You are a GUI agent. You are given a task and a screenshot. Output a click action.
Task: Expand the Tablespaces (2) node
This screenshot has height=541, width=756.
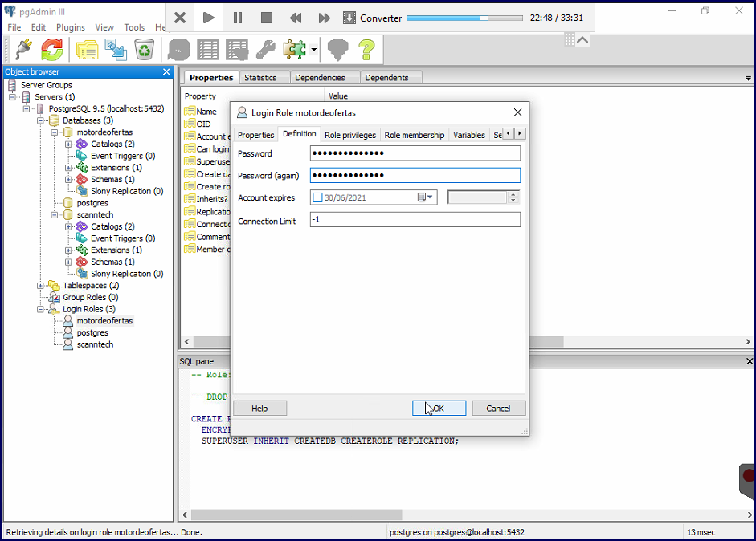(x=40, y=286)
